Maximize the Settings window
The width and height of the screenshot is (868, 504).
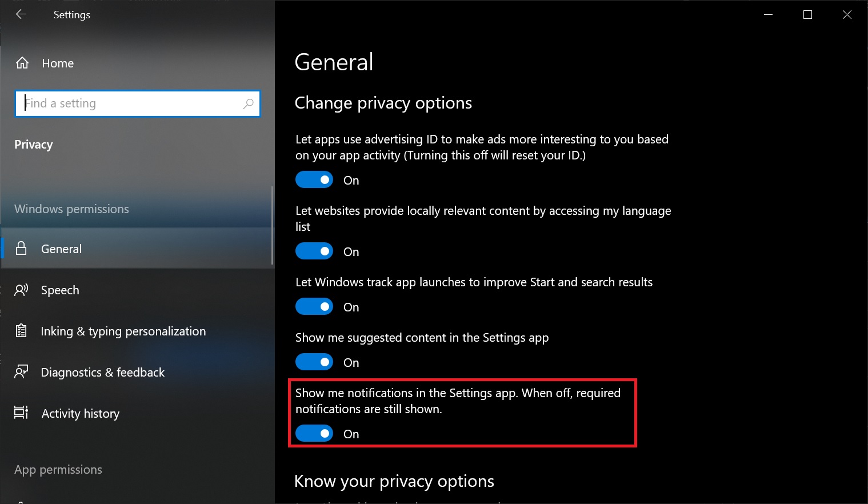tap(807, 14)
